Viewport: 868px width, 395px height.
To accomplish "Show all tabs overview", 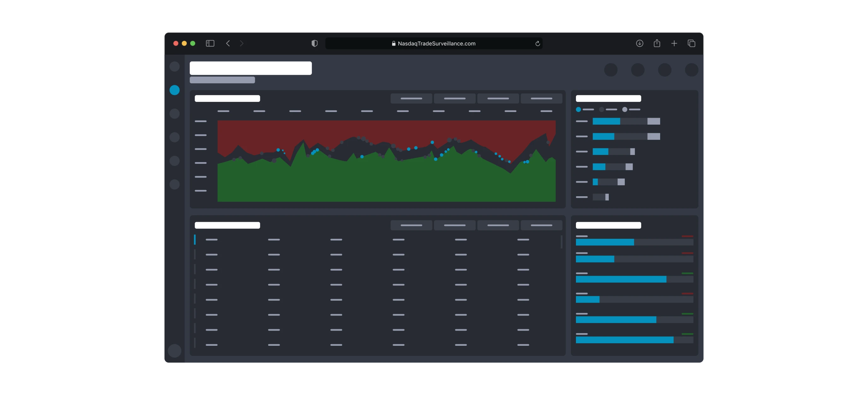I will click(x=691, y=43).
